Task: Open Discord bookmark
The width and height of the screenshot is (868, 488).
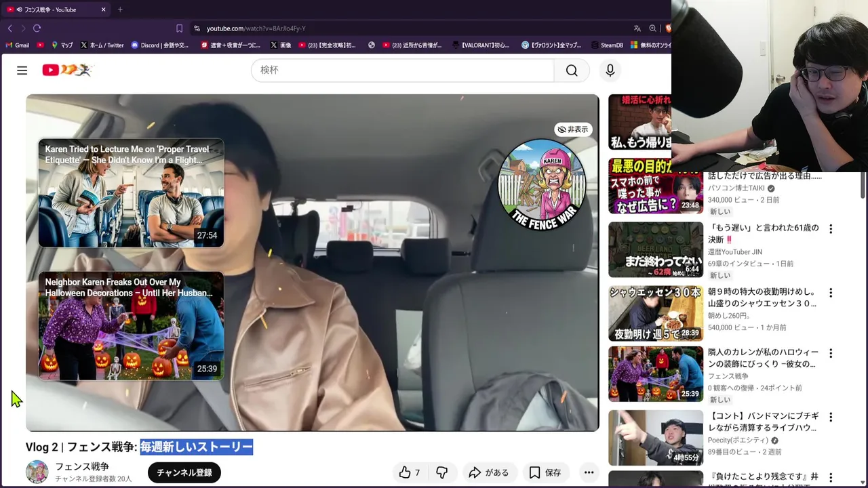Action: [x=160, y=45]
